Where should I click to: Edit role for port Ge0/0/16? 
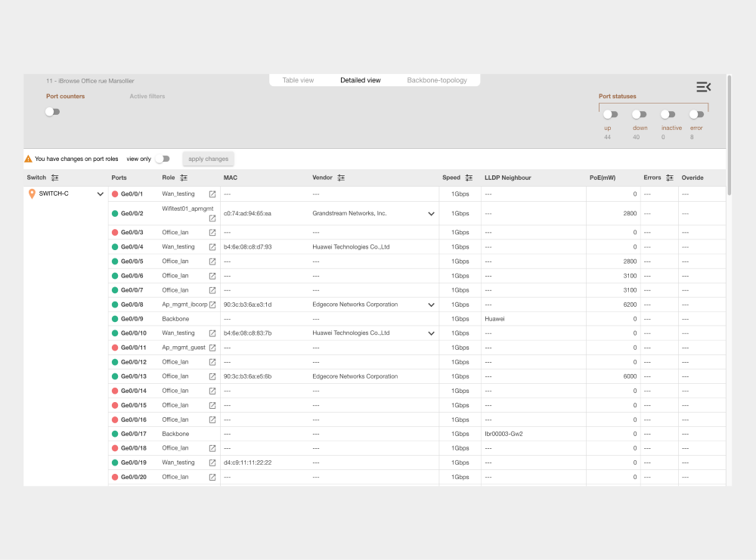pos(212,419)
